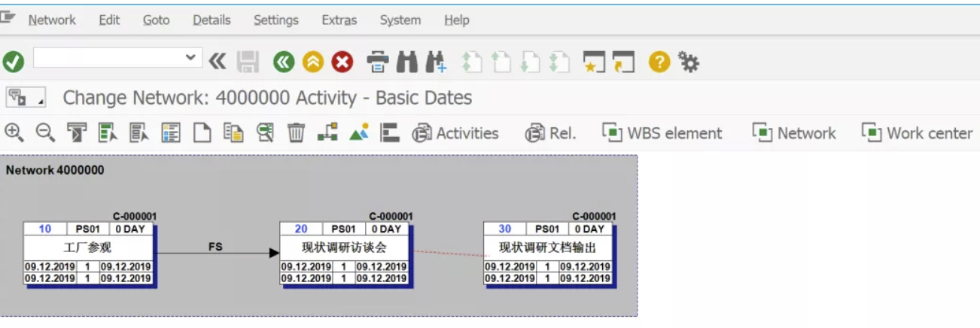
Task: Open Customize Local Layout gear icon
Action: click(689, 62)
